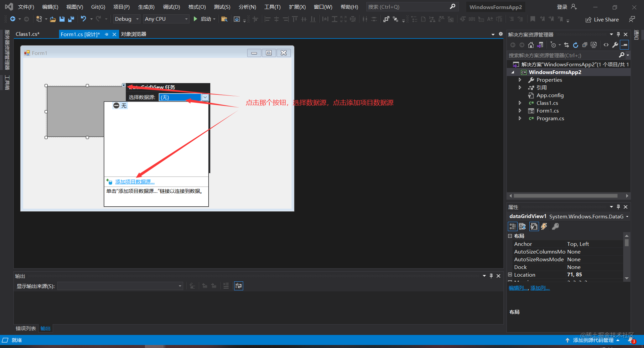Open the dataGridView1 object selector dropdown
644x348 pixels.
pyautogui.click(x=627, y=217)
